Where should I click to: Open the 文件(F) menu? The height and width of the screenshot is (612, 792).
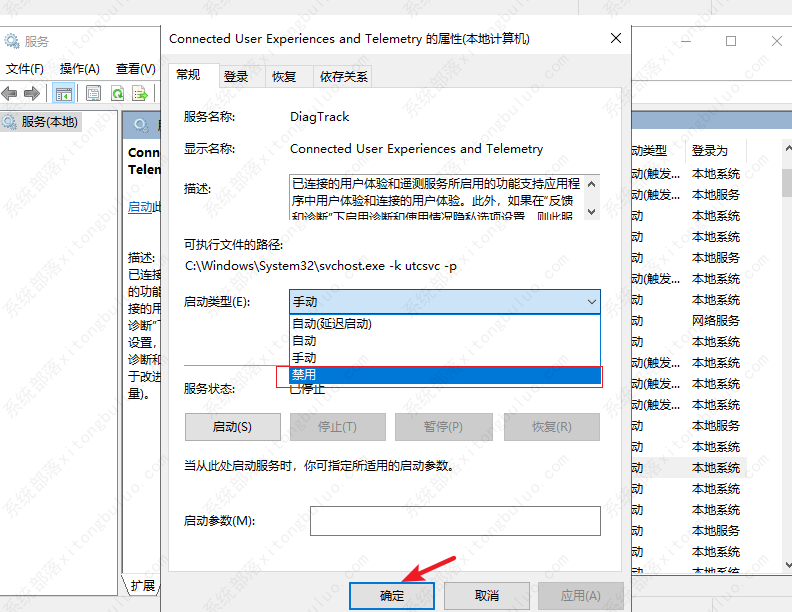25,69
